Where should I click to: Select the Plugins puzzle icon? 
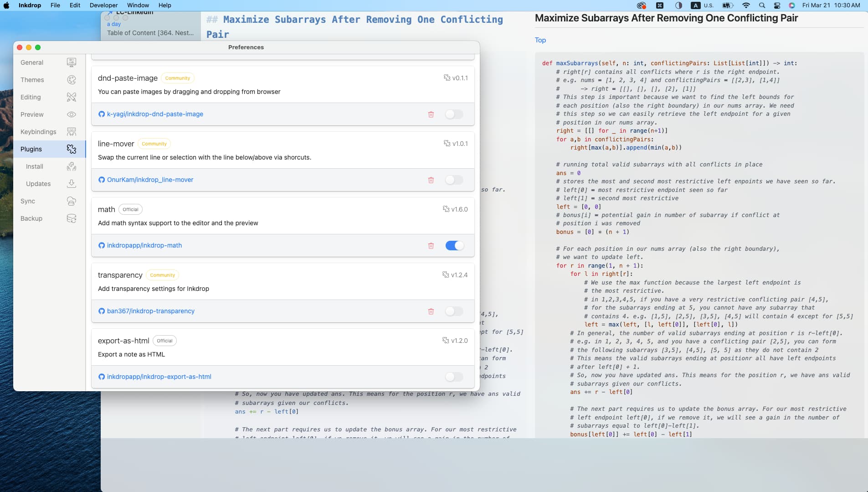click(x=72, y=149)
